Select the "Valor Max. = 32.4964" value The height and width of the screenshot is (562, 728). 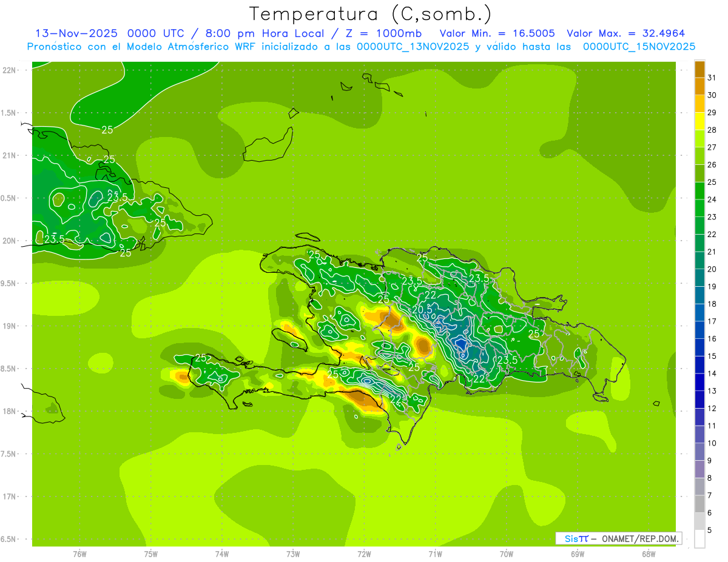[625, 33]
